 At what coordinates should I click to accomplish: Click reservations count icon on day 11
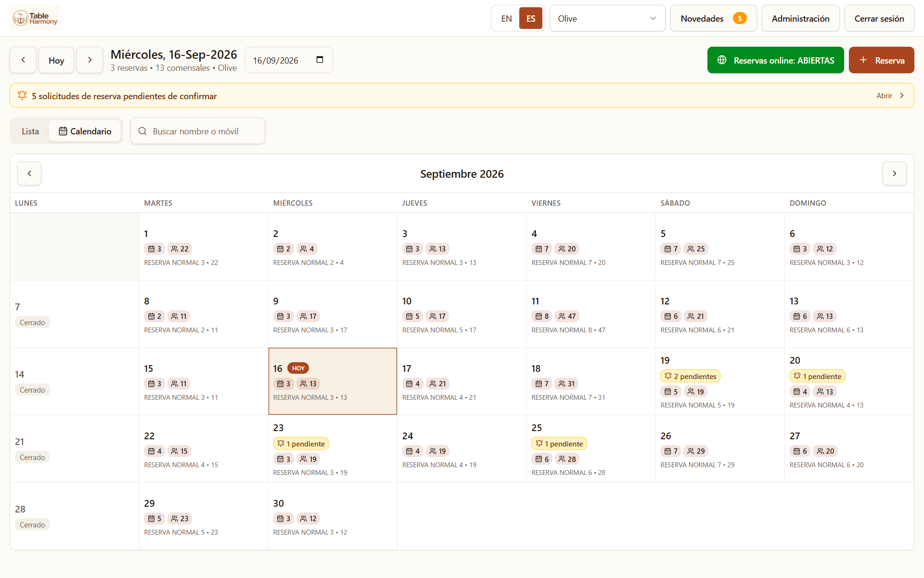click(x=539, y=316)
